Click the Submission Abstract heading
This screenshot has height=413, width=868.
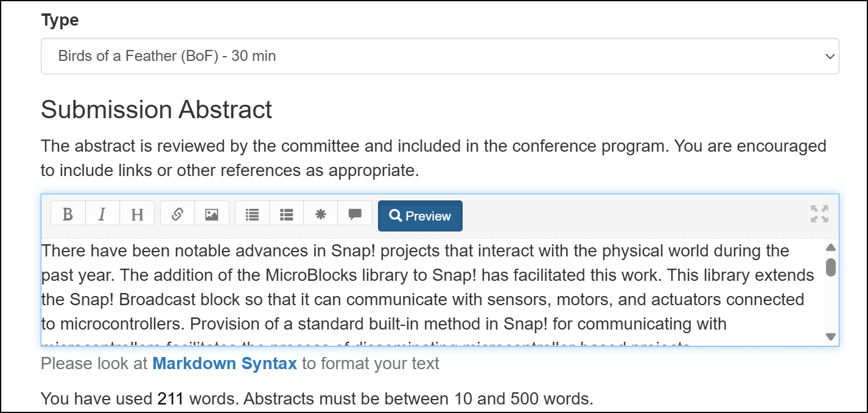pos(156,110)
